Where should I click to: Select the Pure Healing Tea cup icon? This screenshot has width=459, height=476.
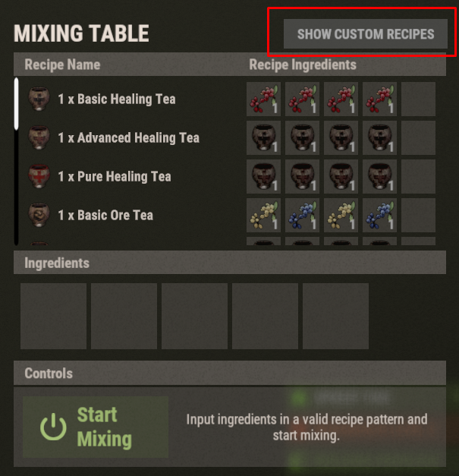[39, 176]
